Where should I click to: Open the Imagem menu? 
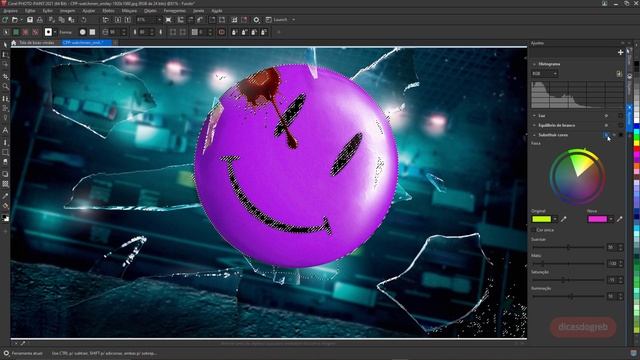click(x=67, y=11)
